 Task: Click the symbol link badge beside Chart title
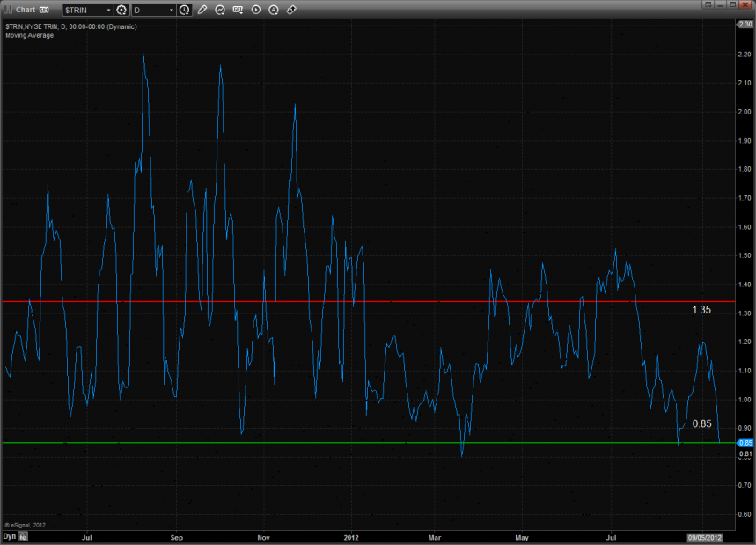[x=44, y=10]
